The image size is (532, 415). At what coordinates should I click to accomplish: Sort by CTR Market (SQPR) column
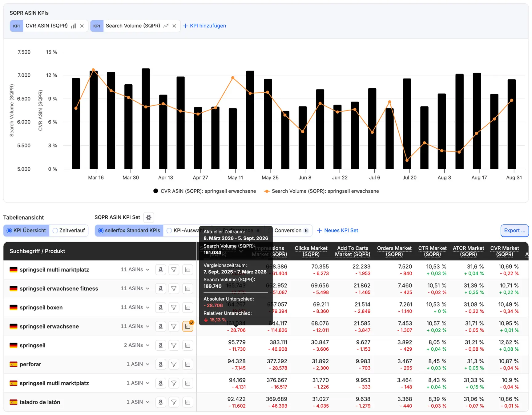point(432,251)
